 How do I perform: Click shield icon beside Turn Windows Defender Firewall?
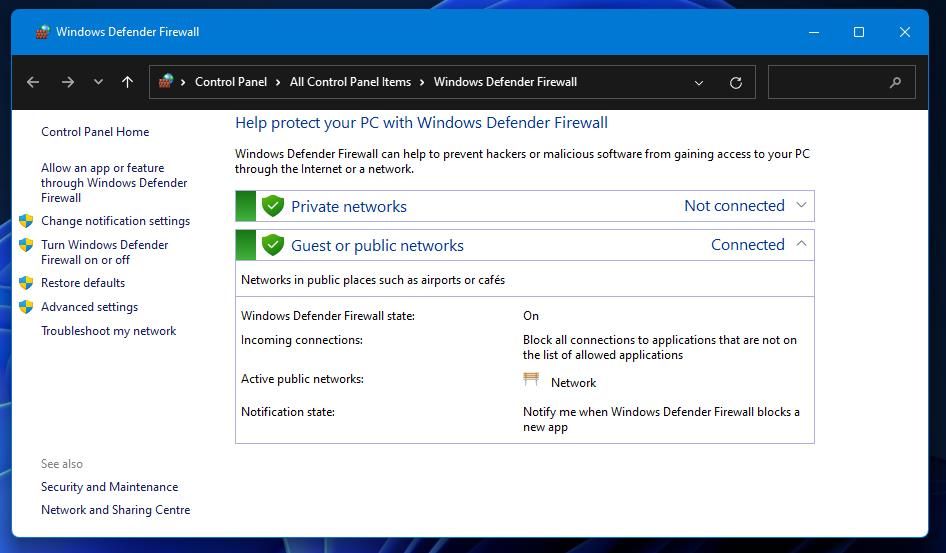[26, 245]
